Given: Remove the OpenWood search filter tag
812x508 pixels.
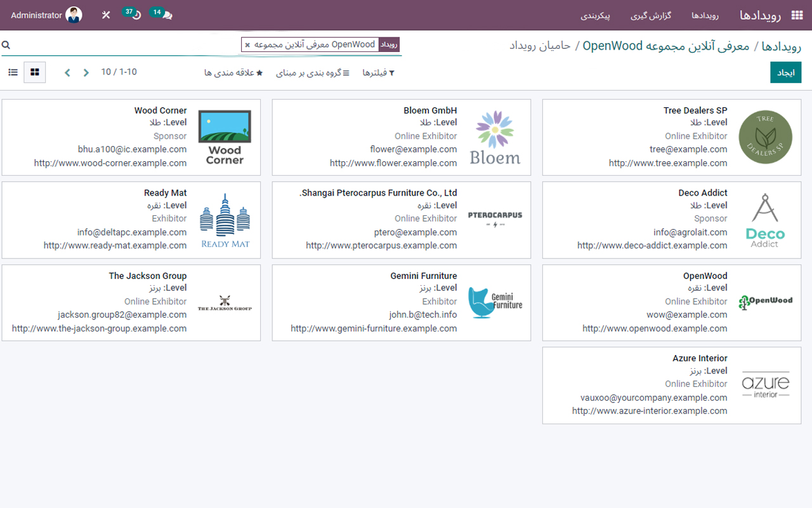Looking at the screenshot, I should pyautogui.click(x=247, y=45).
